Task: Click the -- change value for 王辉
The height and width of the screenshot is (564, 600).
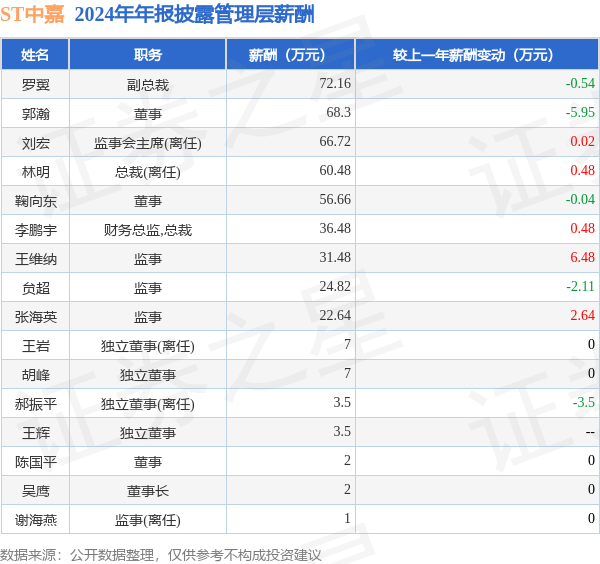Action: coord(590,432)
